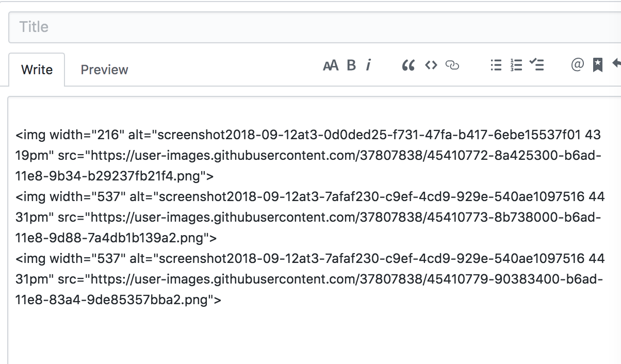Toggle bold text formatting
621x364 pixels.
[x=351, y=65]
